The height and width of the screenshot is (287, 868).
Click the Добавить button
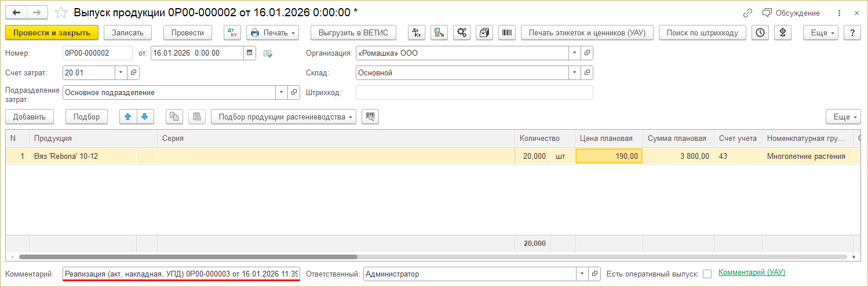30,117
